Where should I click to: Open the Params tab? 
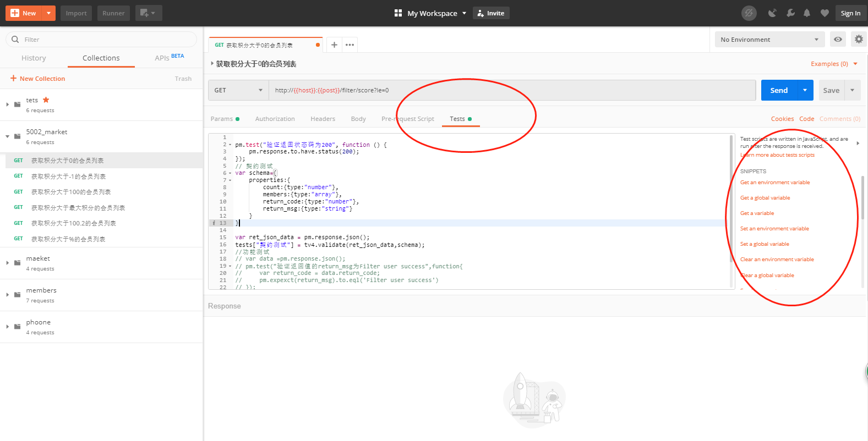click(x=225, y=119)
